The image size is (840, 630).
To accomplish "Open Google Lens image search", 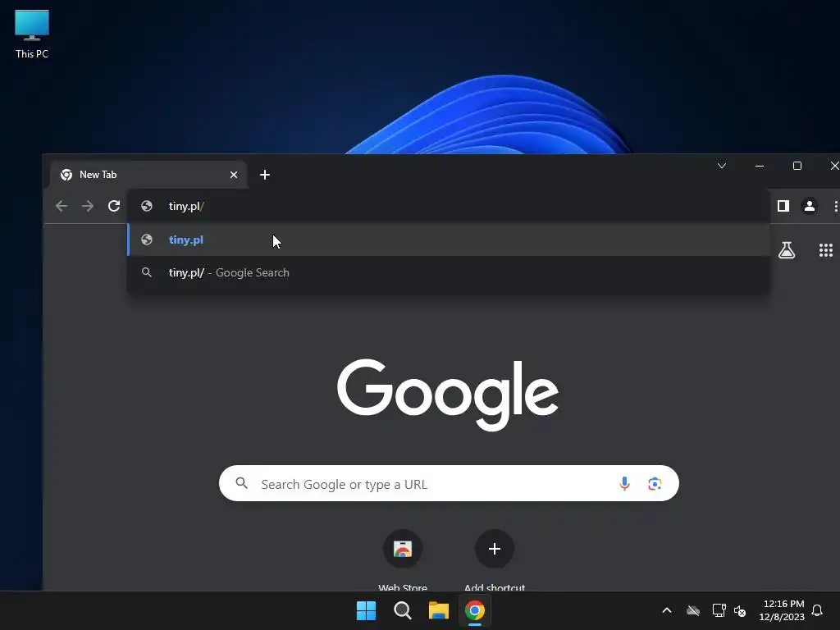I will tap(654, 484).
